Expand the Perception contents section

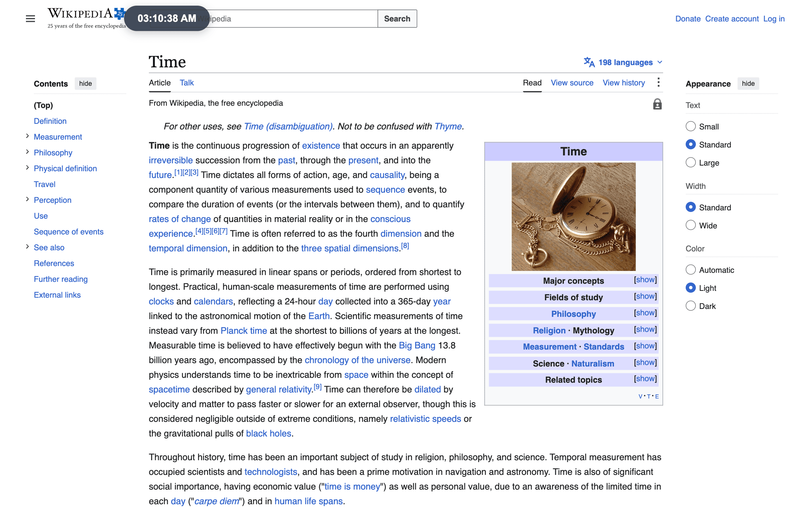[x=27, y=199]
